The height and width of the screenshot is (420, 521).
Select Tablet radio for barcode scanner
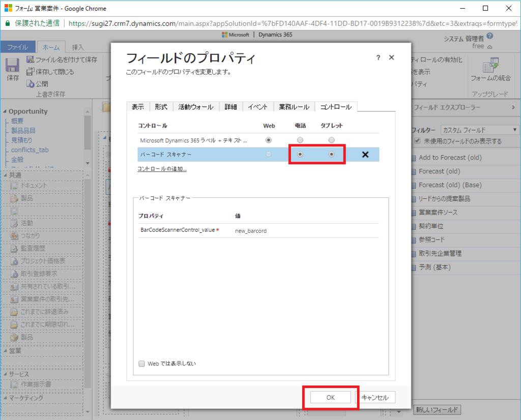pyautogui.click(x=331, y=155)
